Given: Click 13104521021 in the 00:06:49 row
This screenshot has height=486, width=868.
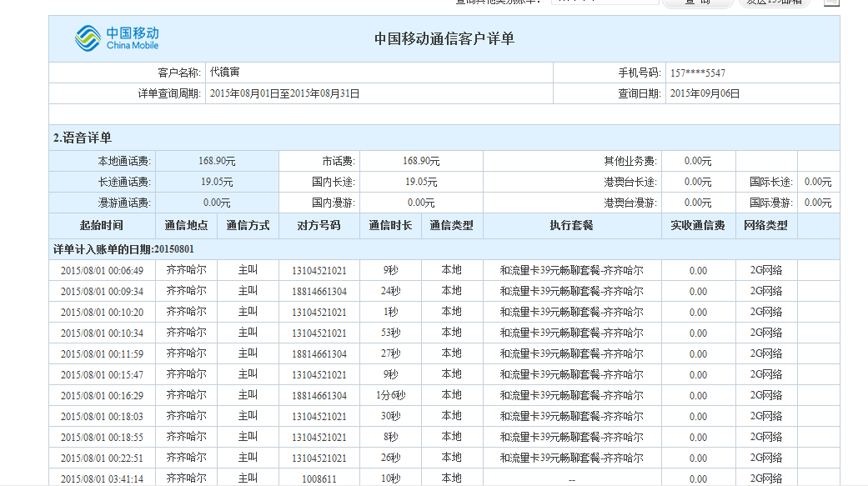Looking at the screenshot, I should click(x=319, y=271).
